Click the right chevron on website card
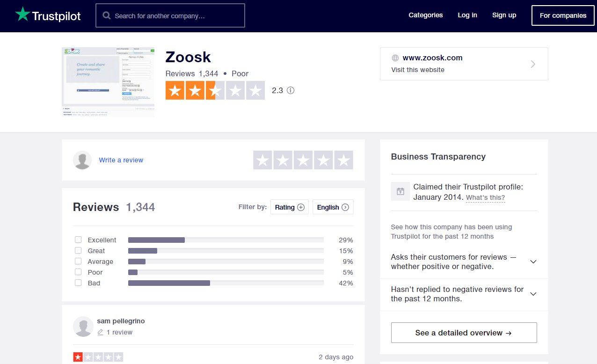Screen dimensions: 597x364 point(533,64)
